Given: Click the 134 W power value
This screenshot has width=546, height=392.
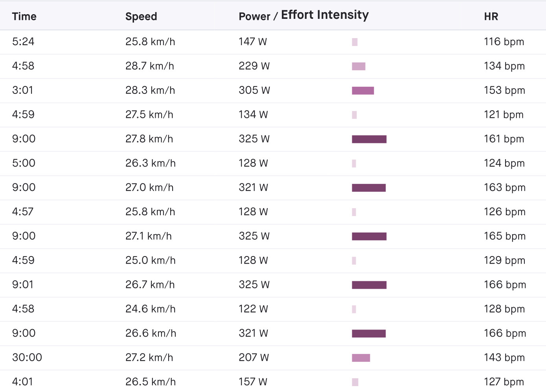Looking at the screenshot, I should click(253, 115).
